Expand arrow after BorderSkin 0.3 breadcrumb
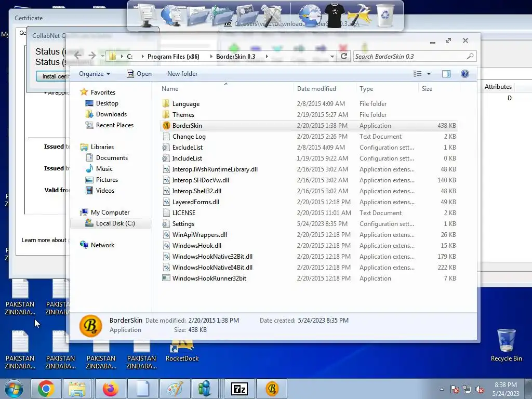 pos(267,56)
